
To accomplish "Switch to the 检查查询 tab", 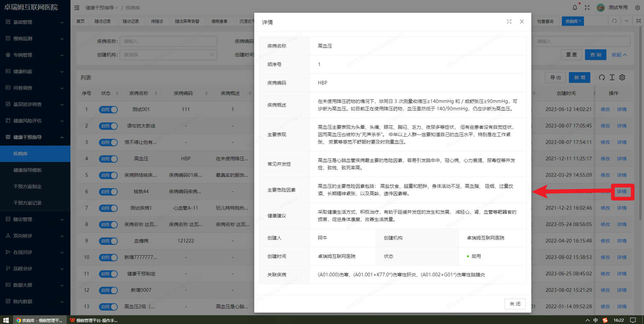I will coord(545,21).
